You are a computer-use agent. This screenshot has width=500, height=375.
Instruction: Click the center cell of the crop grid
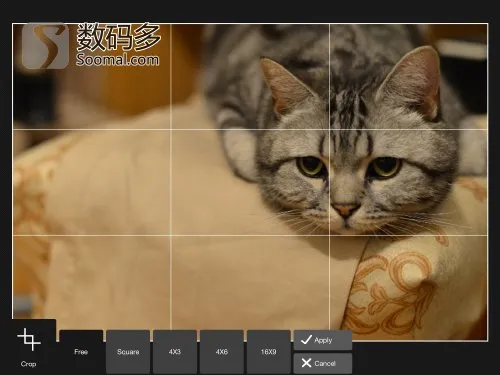tap(250, 182)
